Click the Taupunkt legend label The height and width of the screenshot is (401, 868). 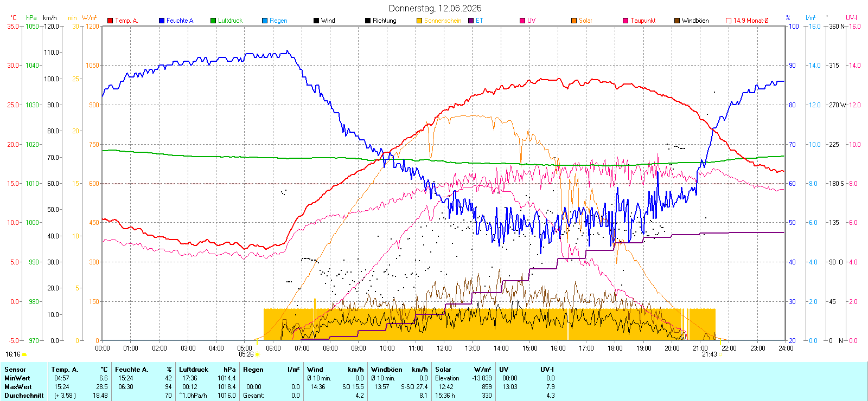pyautogui.click(x=643, y=21)
